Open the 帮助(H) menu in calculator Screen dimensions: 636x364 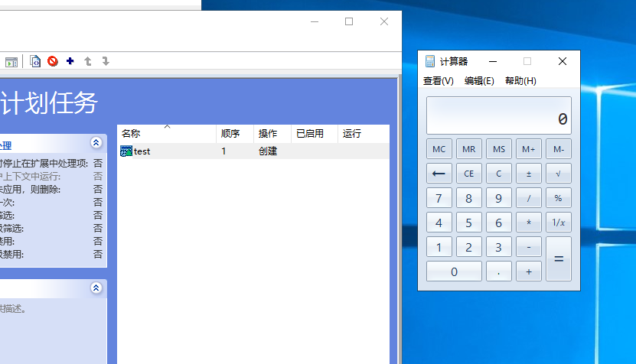pyautogui.click(x=520, y=81)
